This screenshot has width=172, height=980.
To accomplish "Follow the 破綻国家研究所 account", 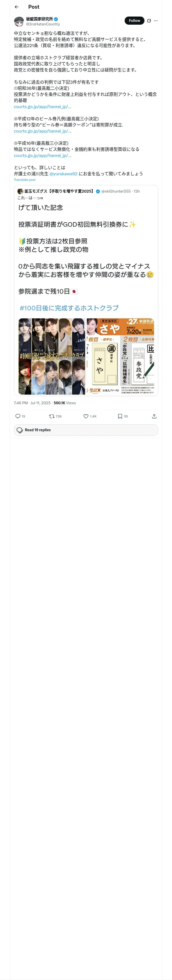I will pos(134,21).
